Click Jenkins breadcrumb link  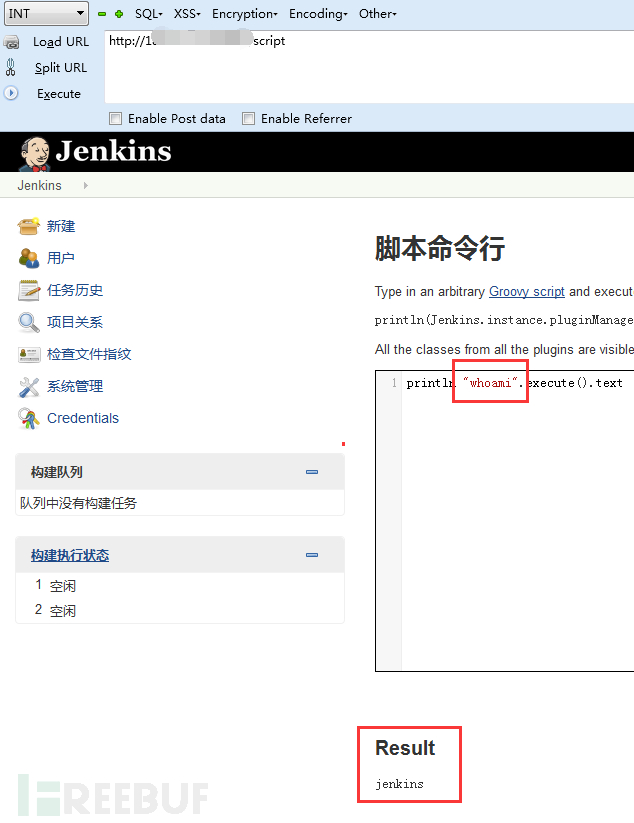coord(39,185)
